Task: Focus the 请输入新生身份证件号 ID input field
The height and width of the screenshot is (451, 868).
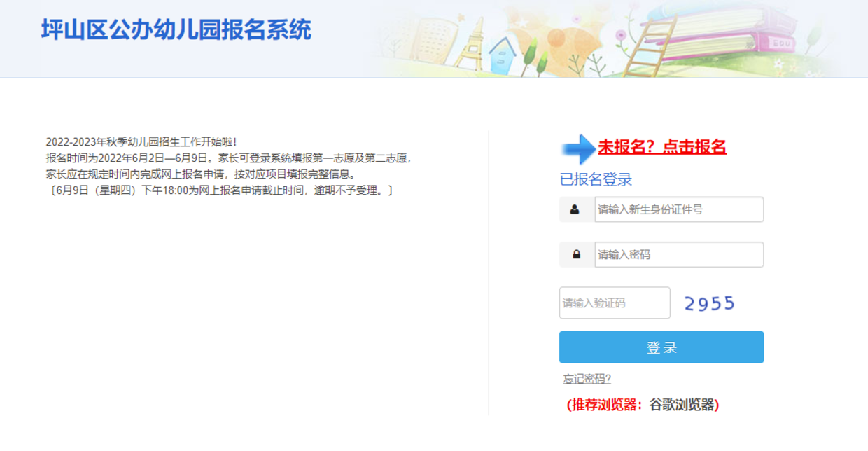Action: click(x=678, y=209)
